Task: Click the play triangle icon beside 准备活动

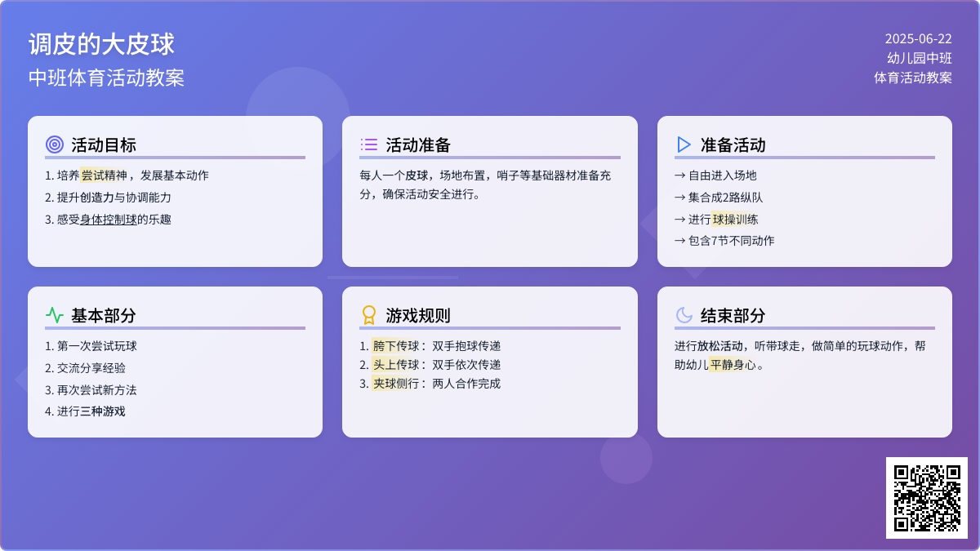Action: (x=684, y=144)
